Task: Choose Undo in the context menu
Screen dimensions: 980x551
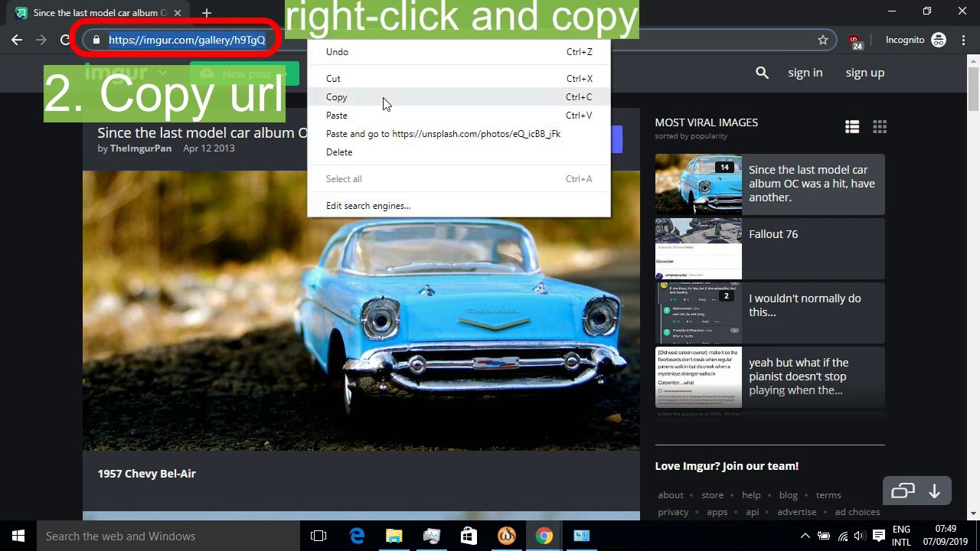Action: [x=459, y=52]
